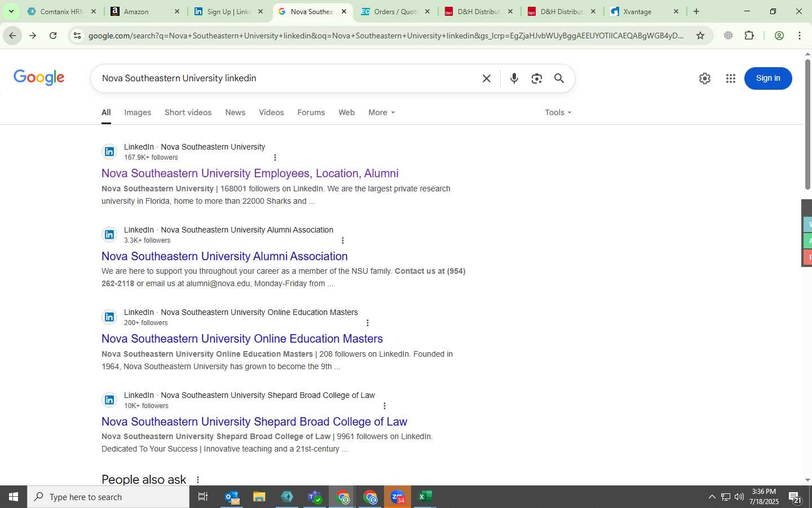Open options for Nova Southeastern University result
Viewport: 812px width, 508px height.
pos(275,157)
